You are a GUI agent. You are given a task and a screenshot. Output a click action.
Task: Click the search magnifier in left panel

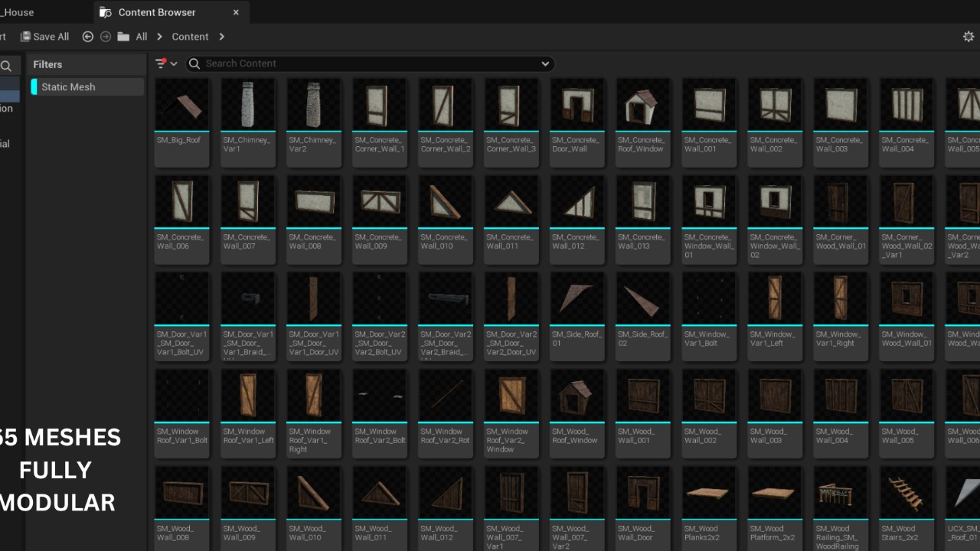6,66
